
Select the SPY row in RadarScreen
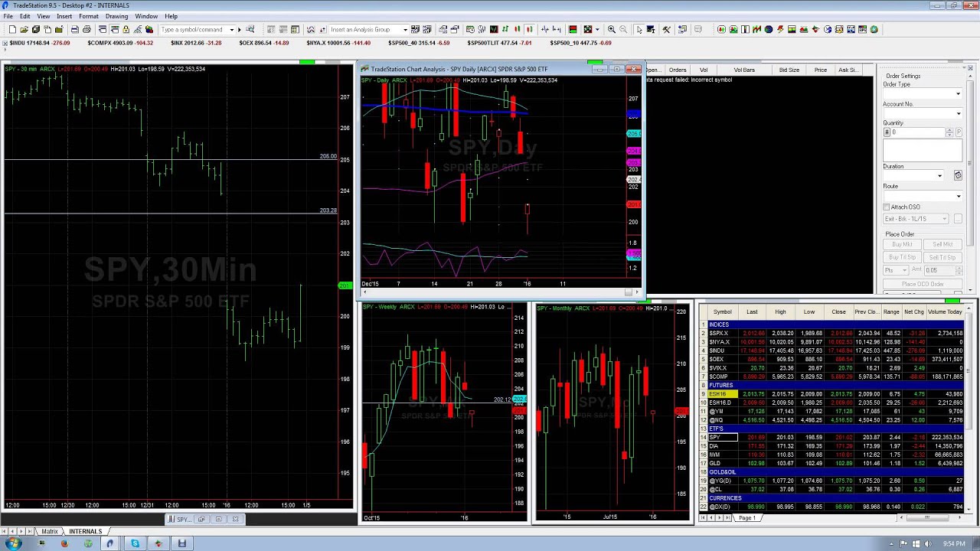pos(833,437)
